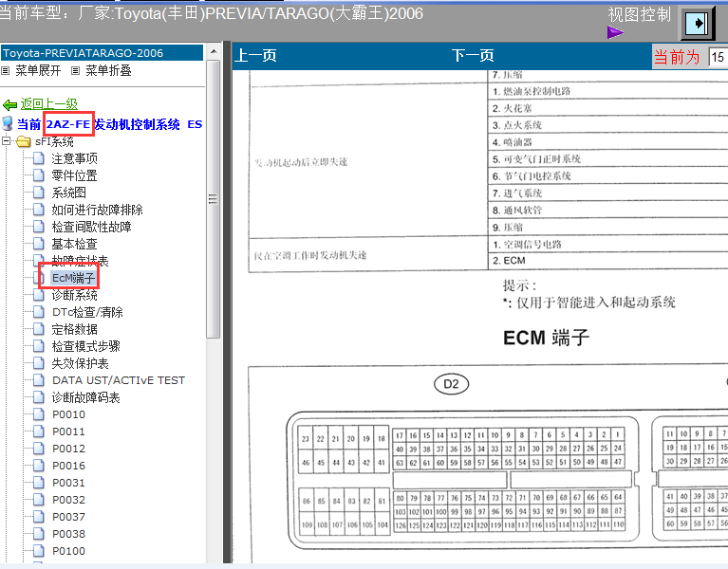Open 诊断故障码表 page
The width and height of the screenshot is (728, 569).
click(x=85, y=397)
